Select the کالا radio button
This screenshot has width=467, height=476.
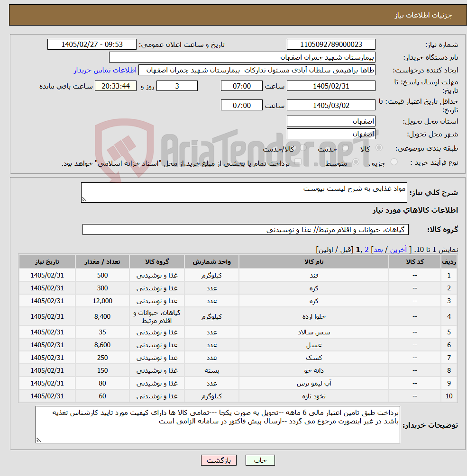379,148
